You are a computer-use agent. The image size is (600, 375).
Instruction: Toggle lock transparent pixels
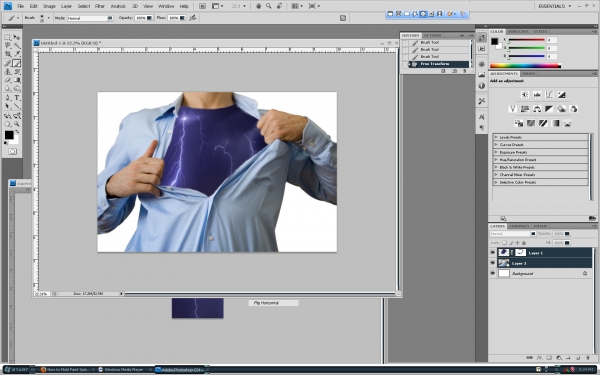(x=504, y=243)
